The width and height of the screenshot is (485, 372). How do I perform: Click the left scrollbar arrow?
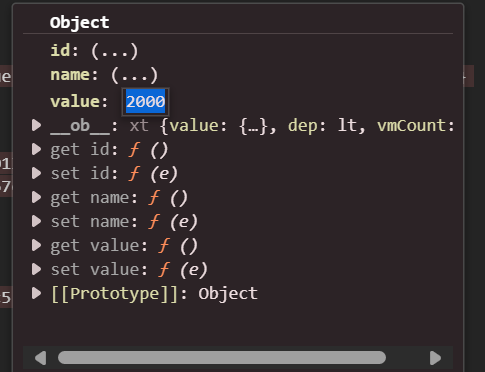click(41, 358)
